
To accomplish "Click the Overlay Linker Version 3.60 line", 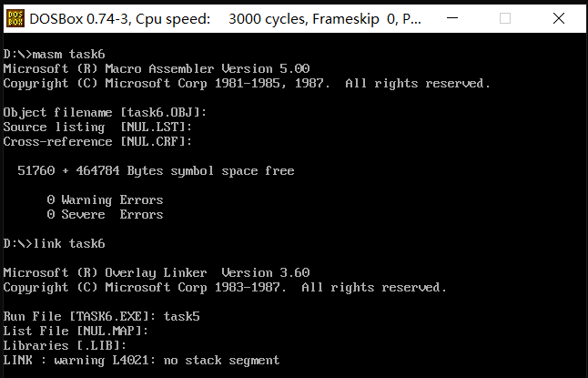I will [x=157, y=273].
